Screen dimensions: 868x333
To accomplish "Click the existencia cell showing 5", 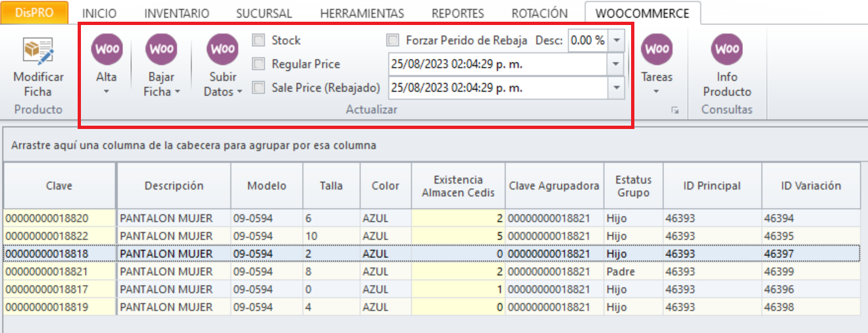I will [x=459, y=236].
